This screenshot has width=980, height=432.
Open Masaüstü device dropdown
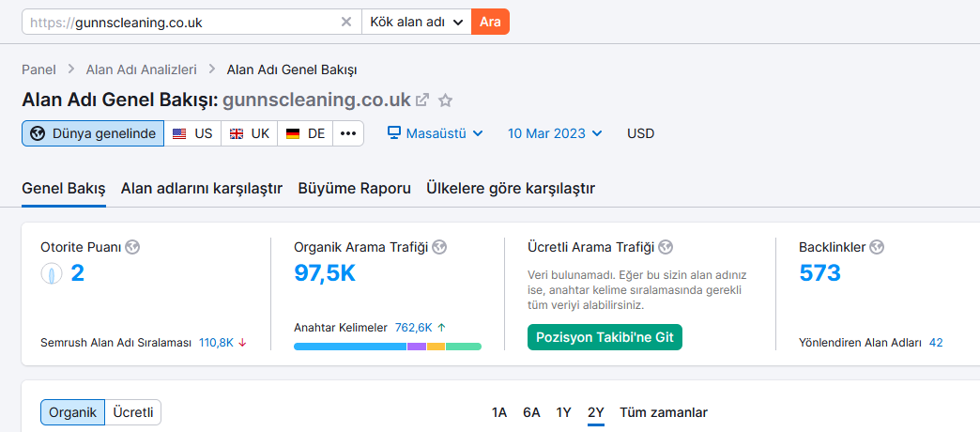[435, 133]
